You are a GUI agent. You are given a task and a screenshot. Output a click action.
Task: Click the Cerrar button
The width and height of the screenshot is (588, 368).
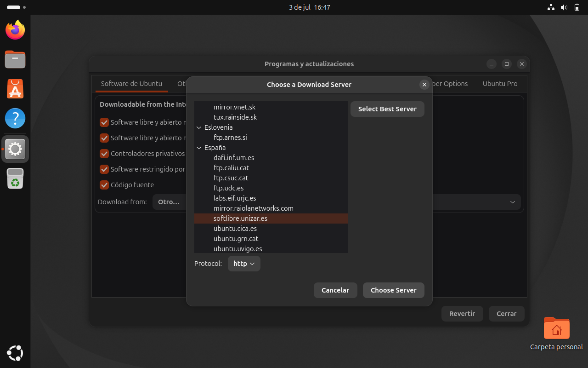click(x=507, y=314)
